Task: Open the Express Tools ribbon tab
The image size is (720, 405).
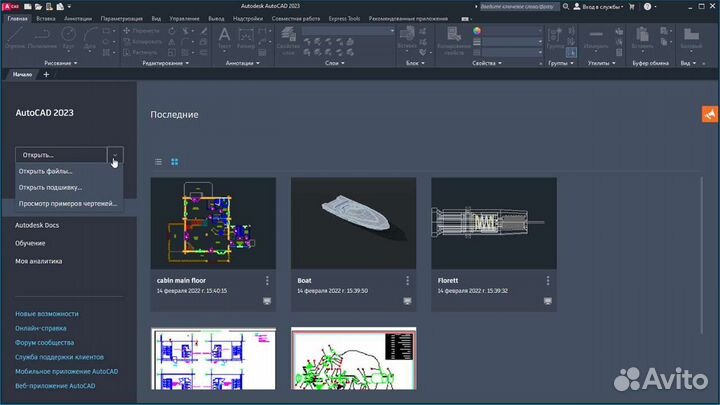Action: point(344,18)
